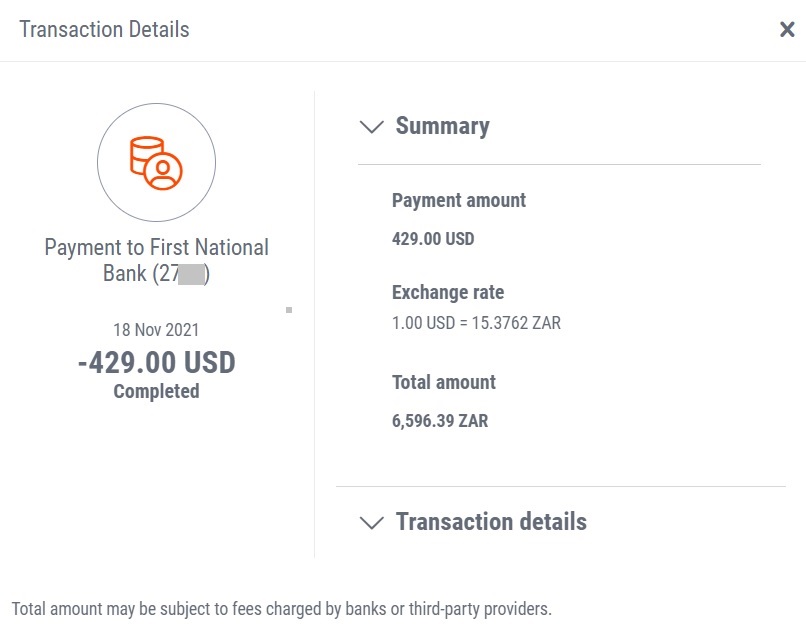Click the 1.00 USD = 15.3762 ZAR rate
The image size is (806, 630).
(476, 323)
